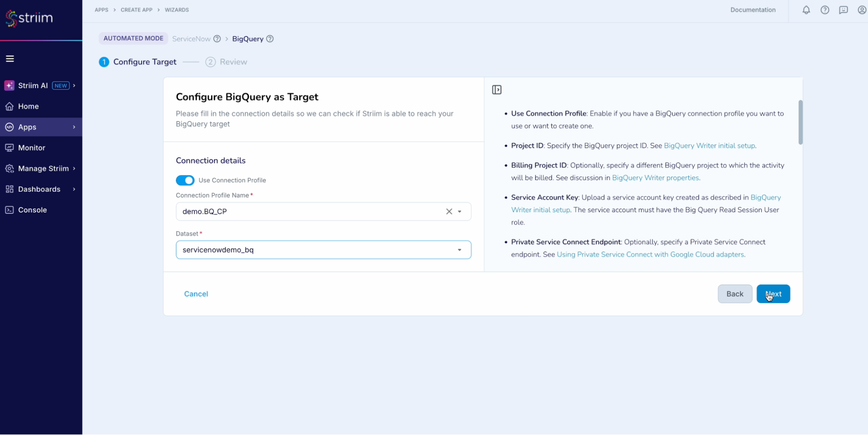
Task: Open Manage Striim in the sidebar
Action: point(41,169)
